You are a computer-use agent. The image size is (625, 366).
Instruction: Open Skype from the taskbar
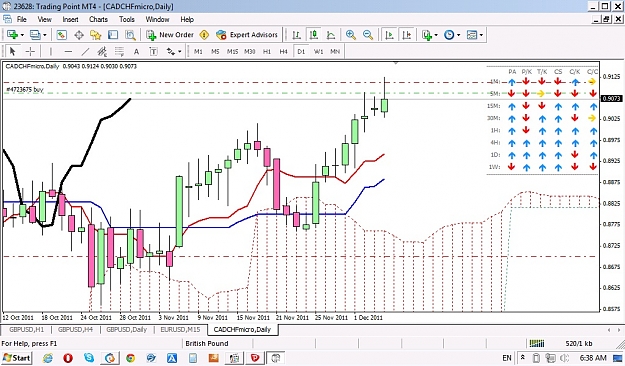pyautogui.click(x=89, y=358)
